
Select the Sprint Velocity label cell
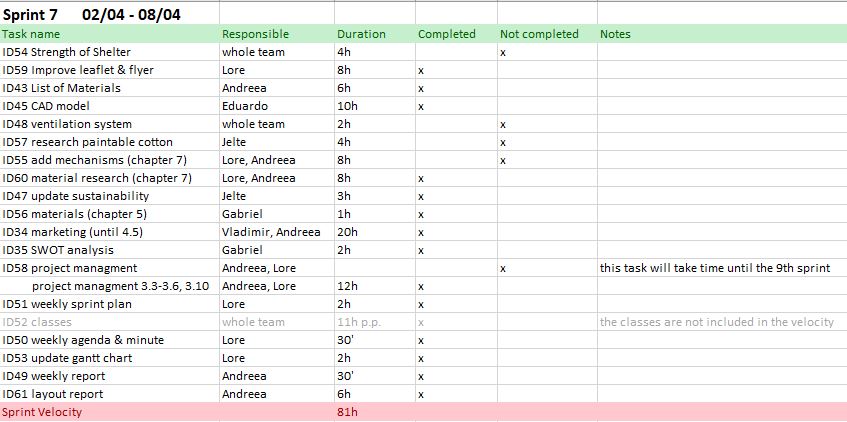110,412
